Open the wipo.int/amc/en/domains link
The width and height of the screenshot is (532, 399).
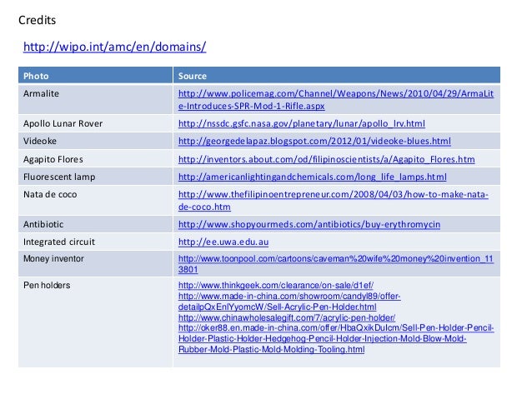click(x=115, y=47)
